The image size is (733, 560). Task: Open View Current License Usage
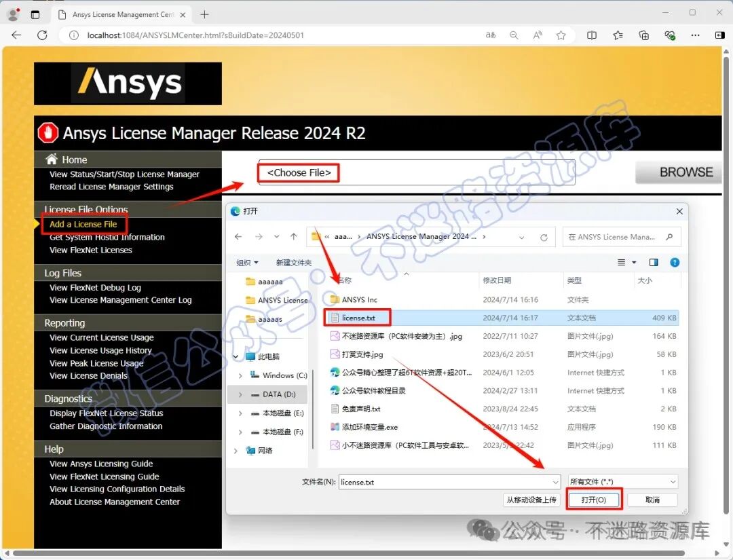point(101,337)
